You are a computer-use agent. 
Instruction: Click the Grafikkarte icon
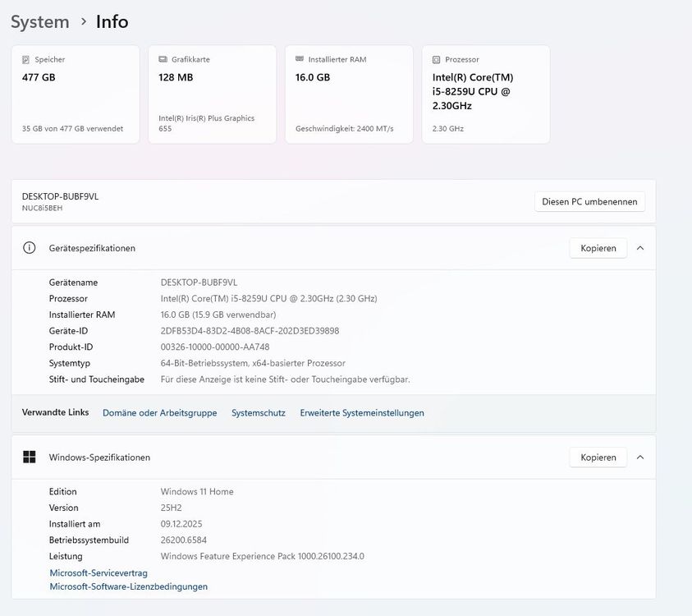point(163,60)
